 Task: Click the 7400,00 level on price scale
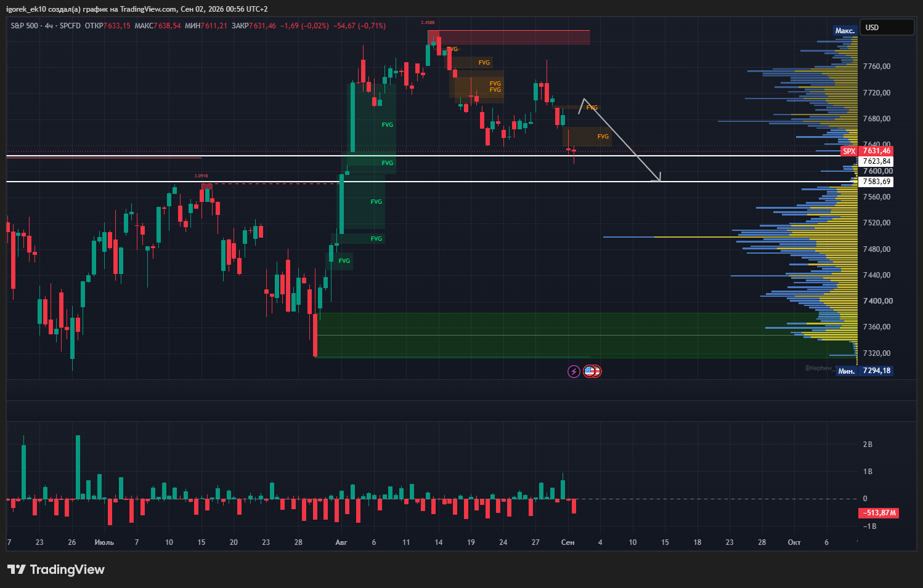coord(877,301)
